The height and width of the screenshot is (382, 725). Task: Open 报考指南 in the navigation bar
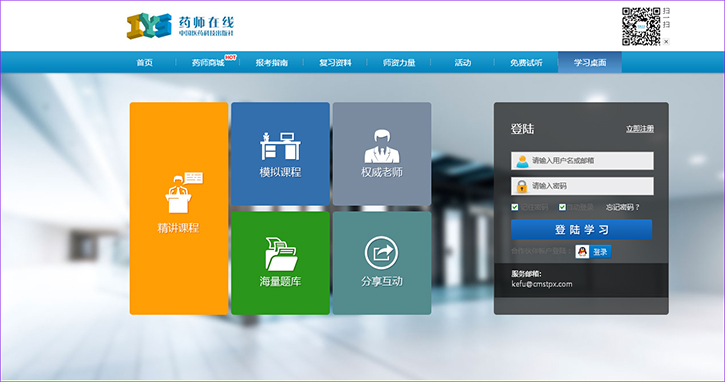(272, 62)
